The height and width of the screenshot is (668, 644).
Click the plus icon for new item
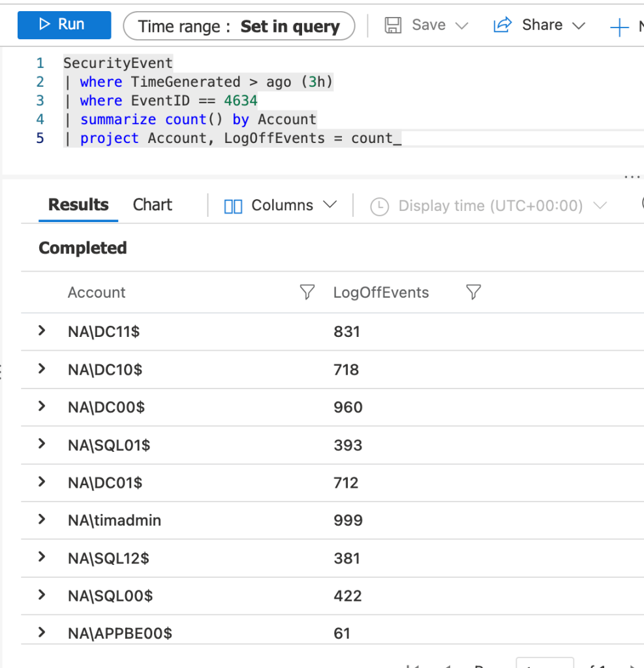618,27
